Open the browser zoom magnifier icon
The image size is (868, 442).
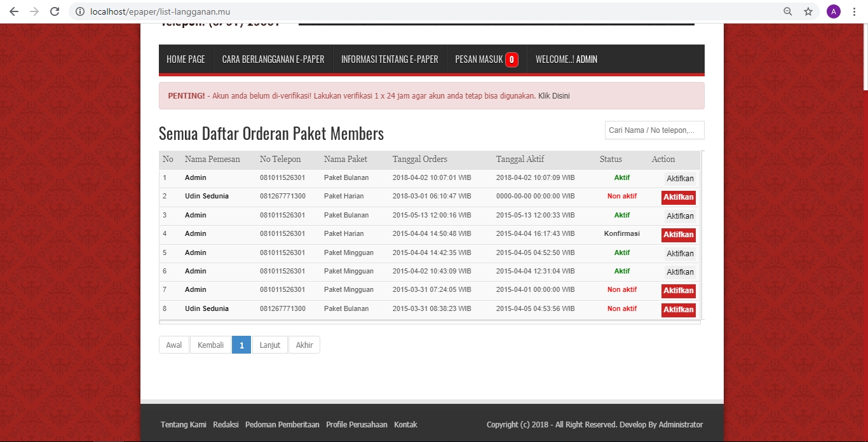coord(788,11)
